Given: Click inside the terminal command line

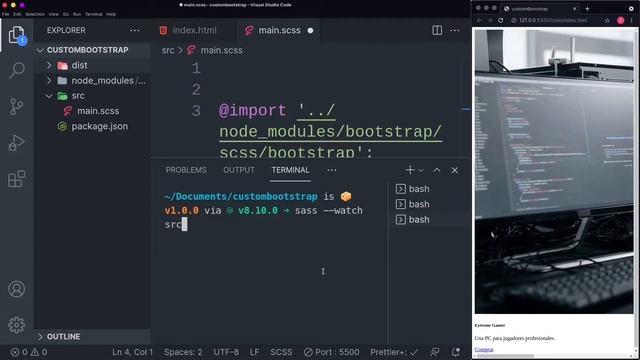Looking at the screenshot, I should tap(263, 211).
